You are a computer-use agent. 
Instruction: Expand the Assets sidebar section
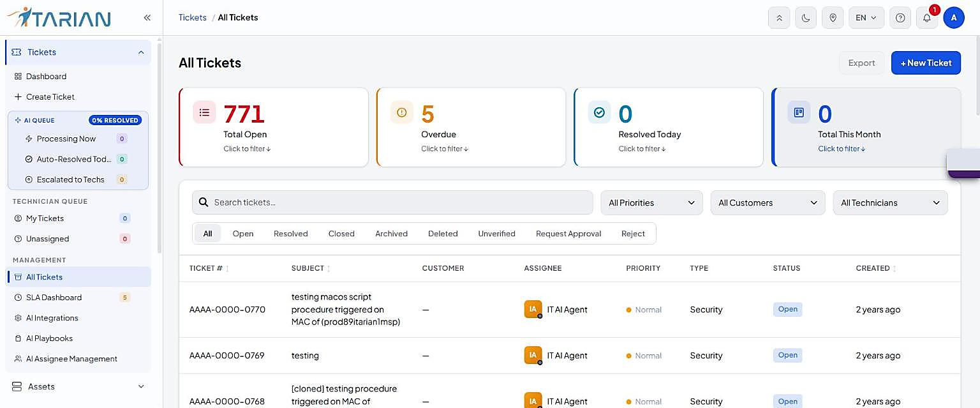click(78, 386)
